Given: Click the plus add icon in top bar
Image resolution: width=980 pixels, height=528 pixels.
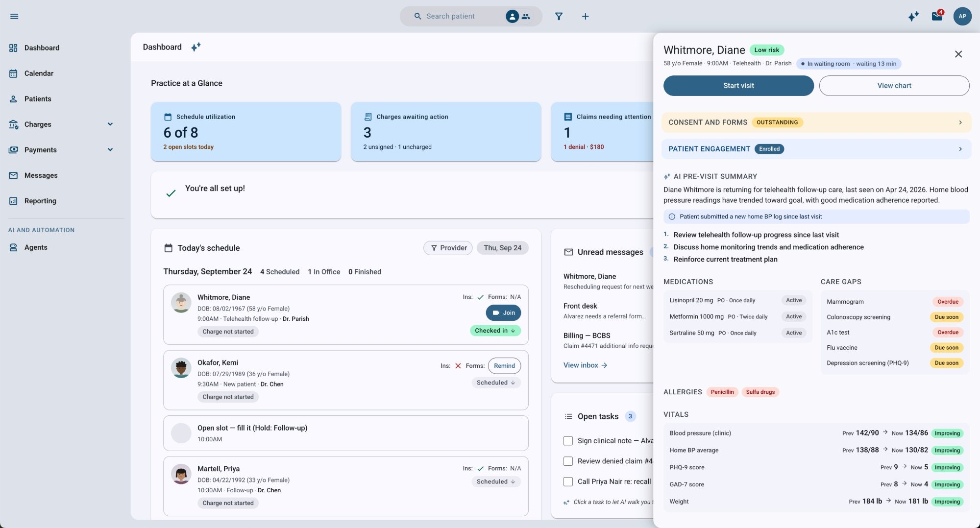Looking at the screenshot, I should pyautogui.click(x=585, y=16).
